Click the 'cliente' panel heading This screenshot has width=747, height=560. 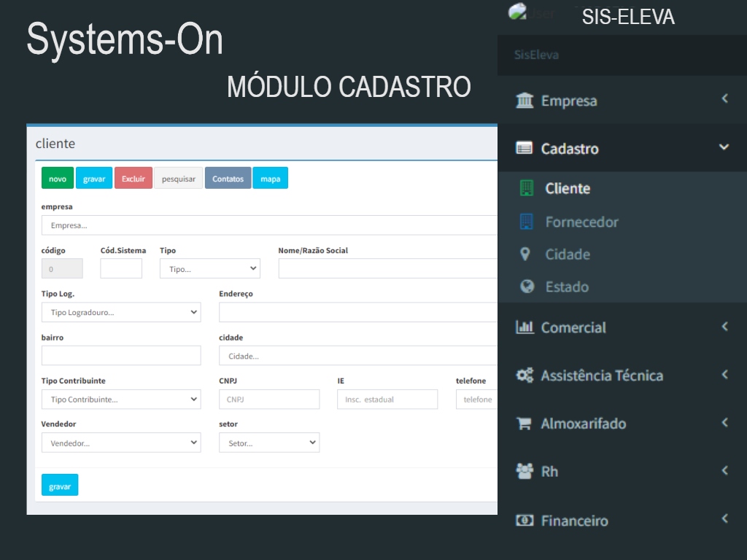pyautogui.click(x=55, y=144)
